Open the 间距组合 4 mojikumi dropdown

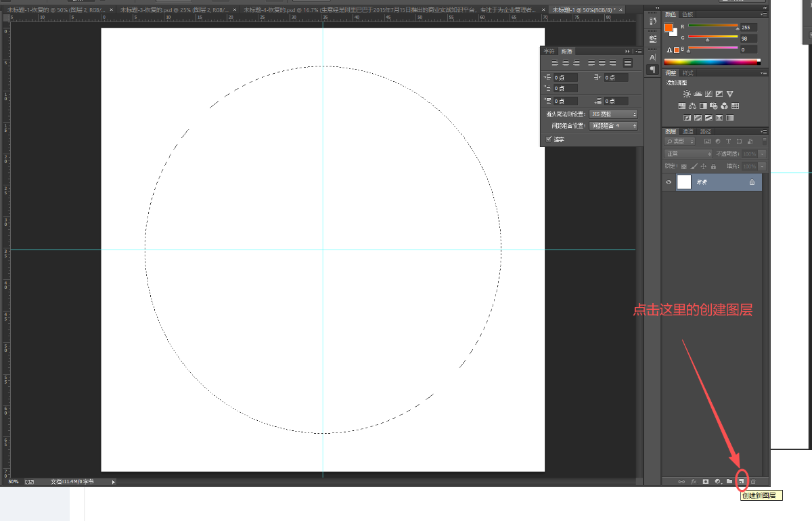(x=613, y=126)
